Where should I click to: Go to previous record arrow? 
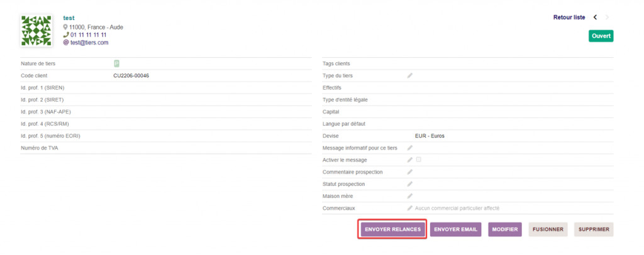[x=595, y=17]
